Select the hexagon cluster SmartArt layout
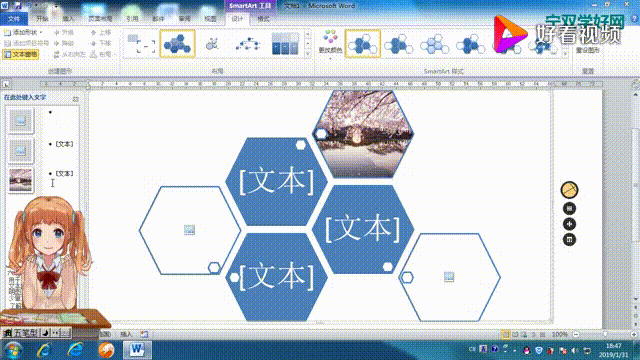 (x=177, y=43)
